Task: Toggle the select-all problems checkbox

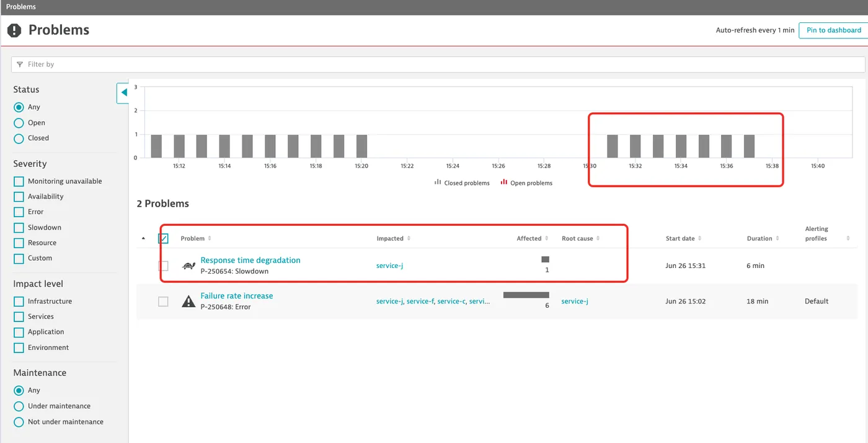Action: coord(163,238)
